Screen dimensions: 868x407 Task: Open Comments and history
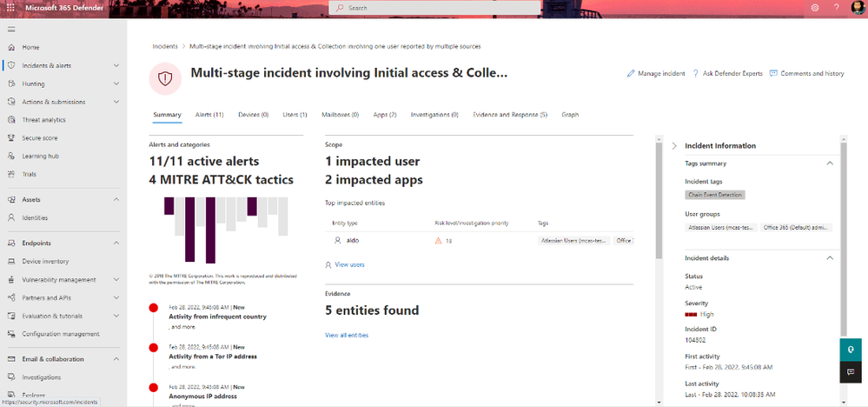point(806,73)
